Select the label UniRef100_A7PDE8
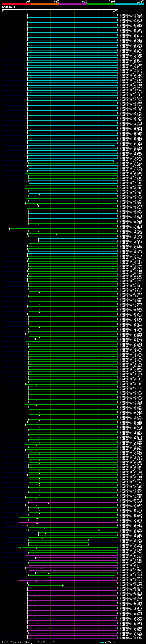Image resolution: width=146 pixels, height=644 pixels. pyautogui.click(x=131, y=95)
